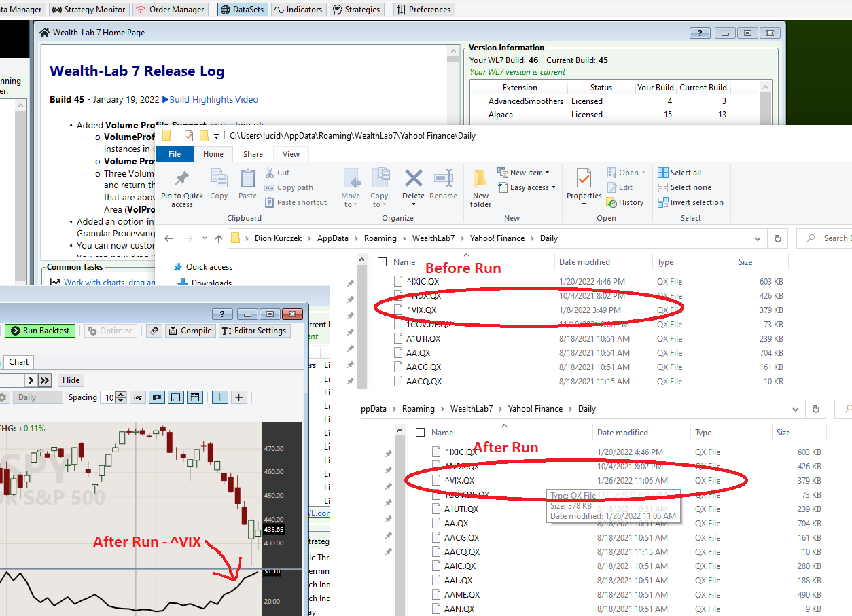Click the Compile icon button

[x=190, y=331]
